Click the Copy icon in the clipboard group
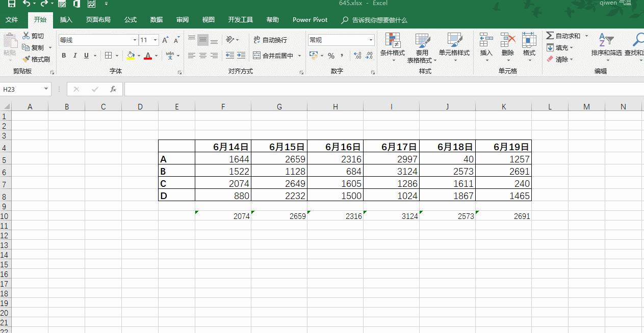 pos(27,47)
